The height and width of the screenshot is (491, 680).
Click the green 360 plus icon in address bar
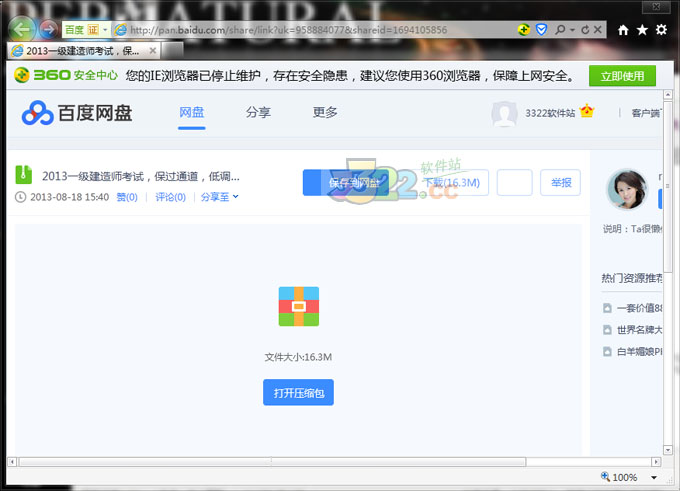(524, 29)
